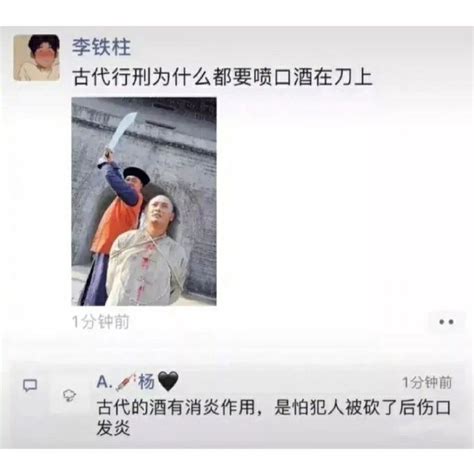Open commenter name A.杨 profile
Viewport: 474px width, 474px height.
[x=137, y=382]
